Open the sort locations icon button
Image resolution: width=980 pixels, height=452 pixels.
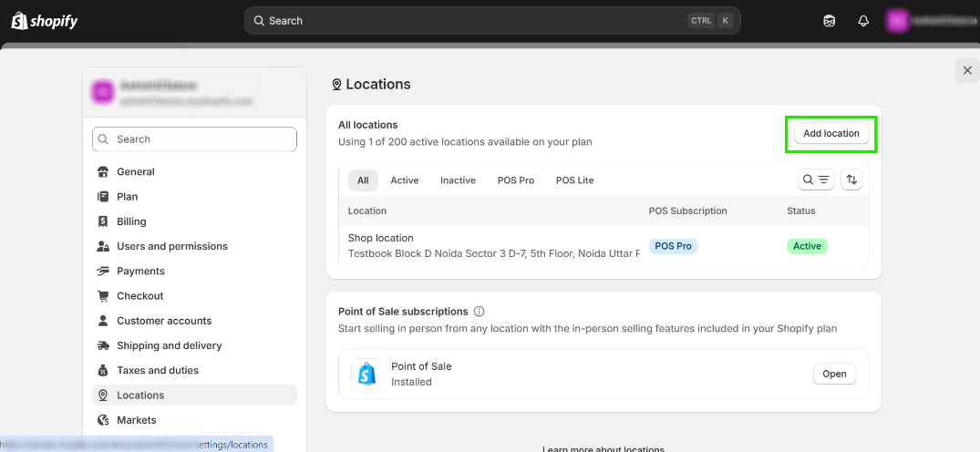[851, 180]
